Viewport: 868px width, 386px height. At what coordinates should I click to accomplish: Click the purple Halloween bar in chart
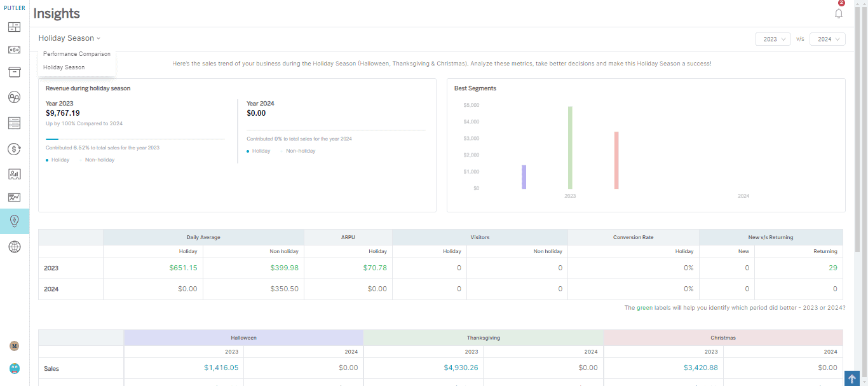click(524, 177)
